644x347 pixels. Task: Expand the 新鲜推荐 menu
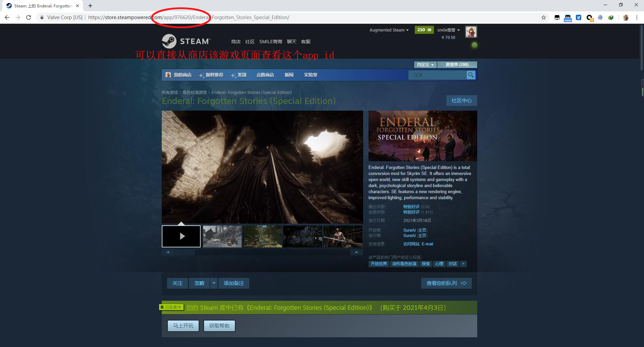click(211, 75)
